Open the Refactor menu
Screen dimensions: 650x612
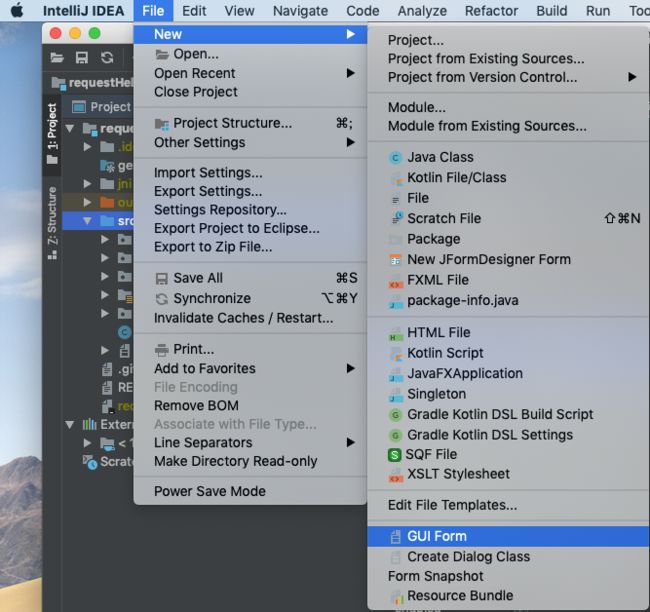click(x=491, y=10)
